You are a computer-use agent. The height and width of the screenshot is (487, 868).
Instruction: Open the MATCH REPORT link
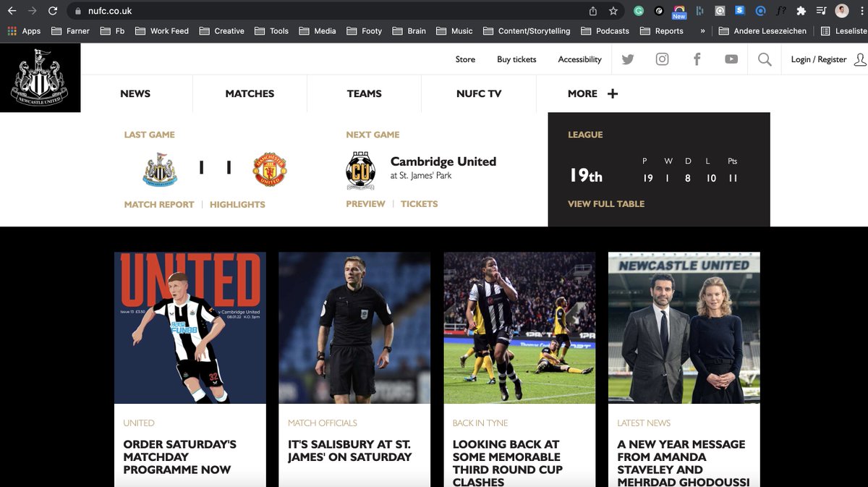[x=159, y=205]
